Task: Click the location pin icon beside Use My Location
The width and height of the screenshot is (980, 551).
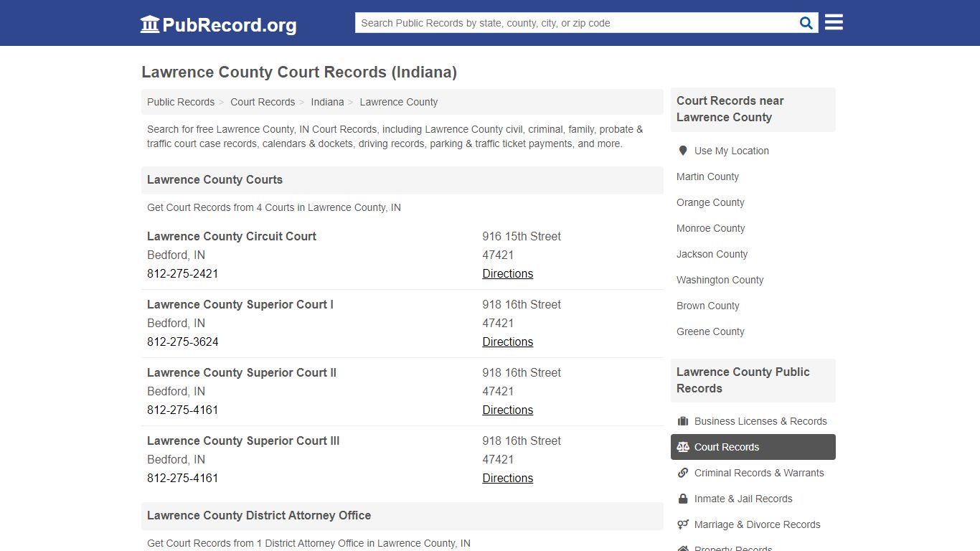Action: pos(683,151)
